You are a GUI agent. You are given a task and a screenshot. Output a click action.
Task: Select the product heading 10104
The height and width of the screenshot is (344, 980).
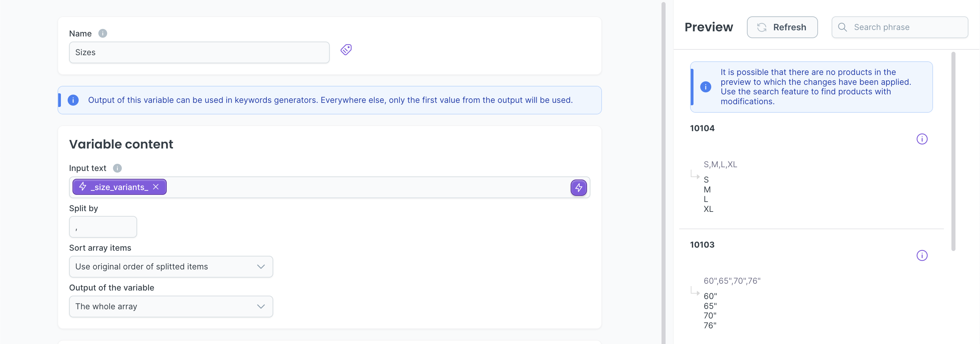(x=702, y=128)
